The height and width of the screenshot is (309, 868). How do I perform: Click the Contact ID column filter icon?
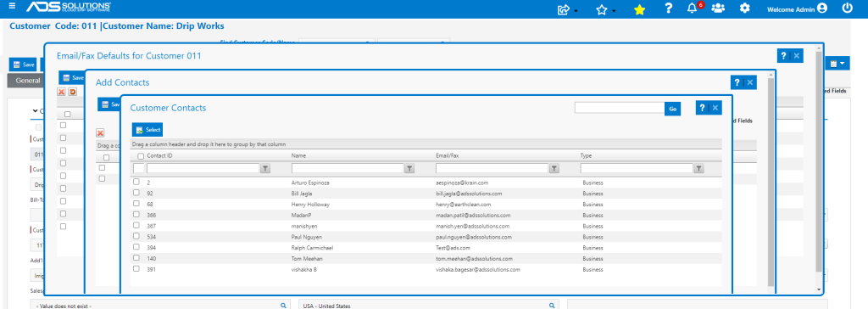tap(264, 169)
